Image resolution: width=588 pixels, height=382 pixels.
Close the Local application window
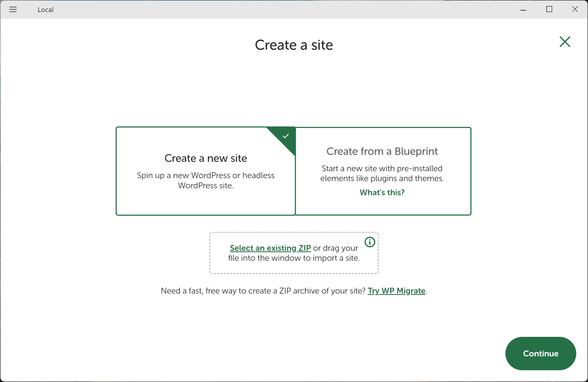575,10
